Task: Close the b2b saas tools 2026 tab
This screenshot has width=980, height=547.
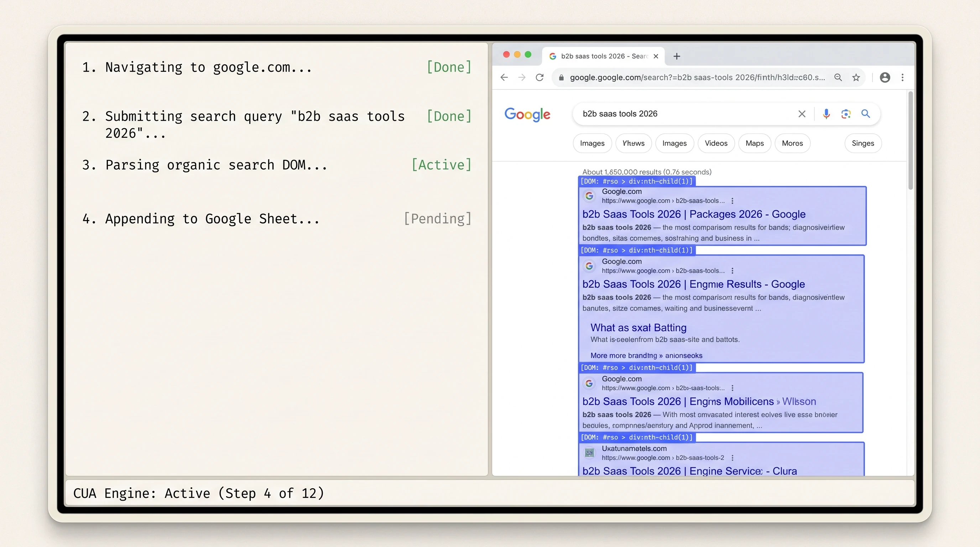Action: click(656, 56)
